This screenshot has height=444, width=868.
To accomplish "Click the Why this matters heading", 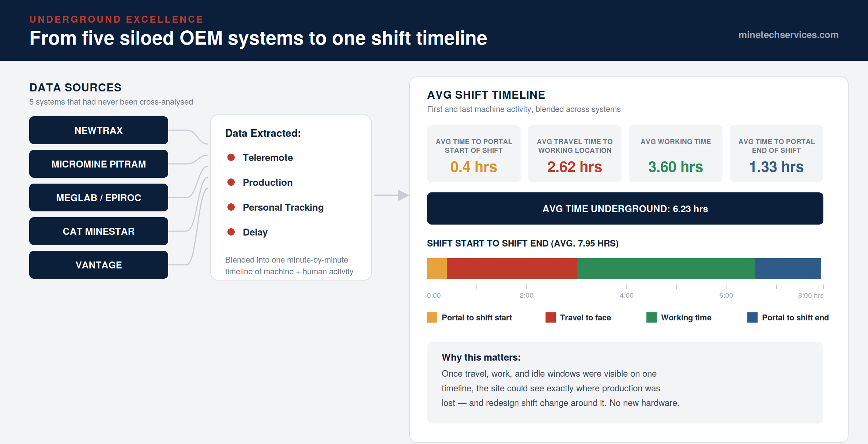I will (481, 357).
